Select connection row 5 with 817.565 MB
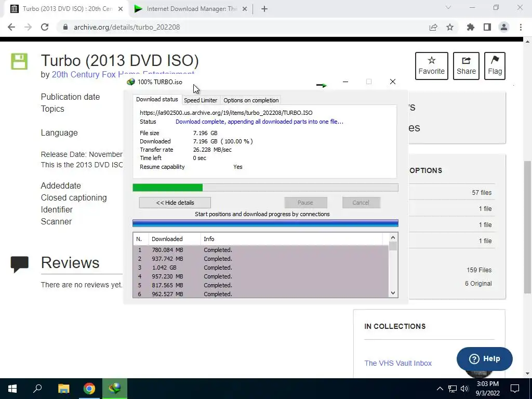 [261, 285]
